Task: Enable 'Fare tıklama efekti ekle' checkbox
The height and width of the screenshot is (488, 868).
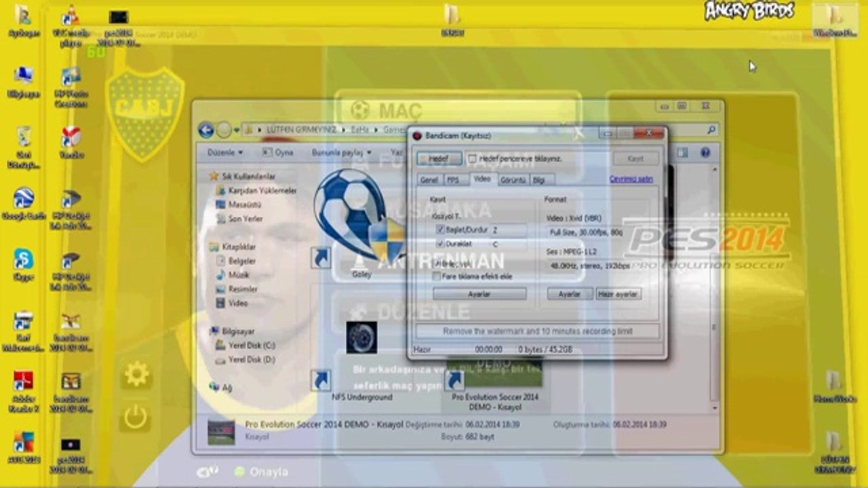Action: click(x=437, y=277)
